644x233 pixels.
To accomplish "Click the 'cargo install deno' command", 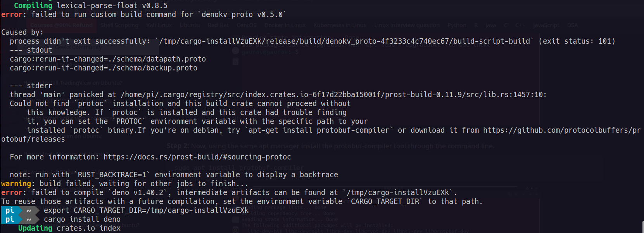I will pos(82,219).
